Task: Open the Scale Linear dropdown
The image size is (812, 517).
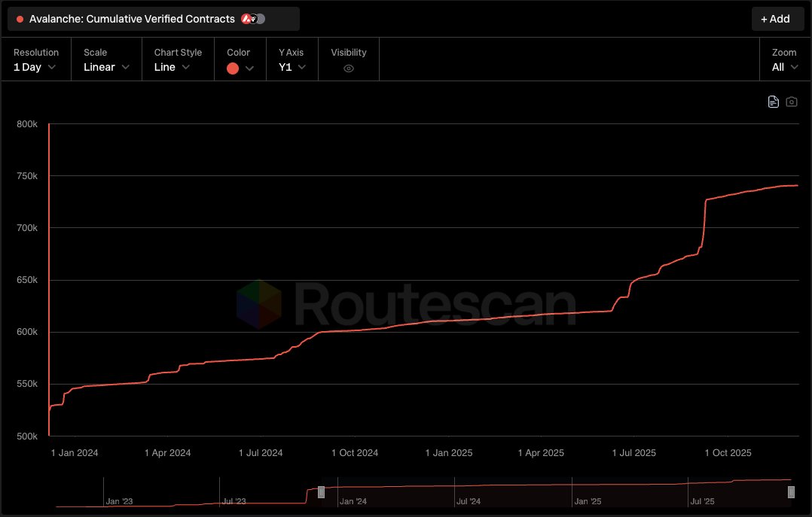Action: pos(106,67)
